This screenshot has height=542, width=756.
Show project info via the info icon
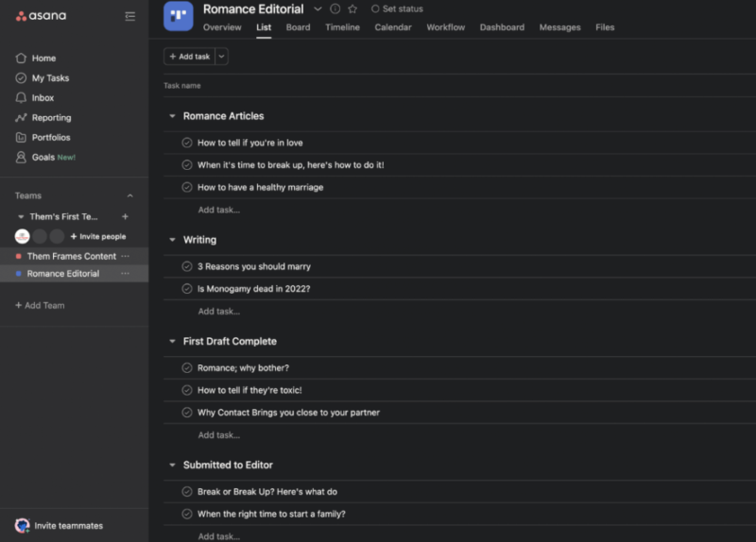click(335, 9)
